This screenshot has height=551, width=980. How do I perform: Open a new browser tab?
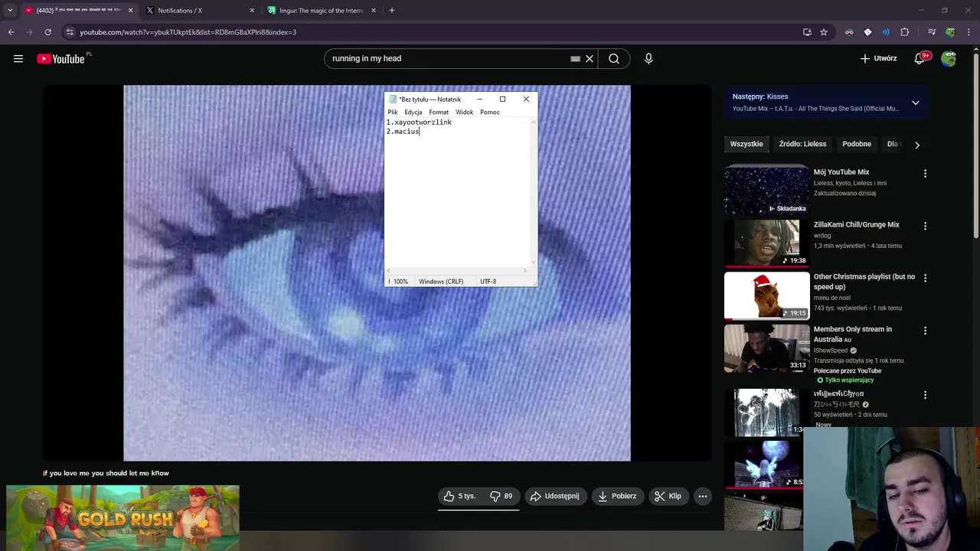[x=392, y=11]
